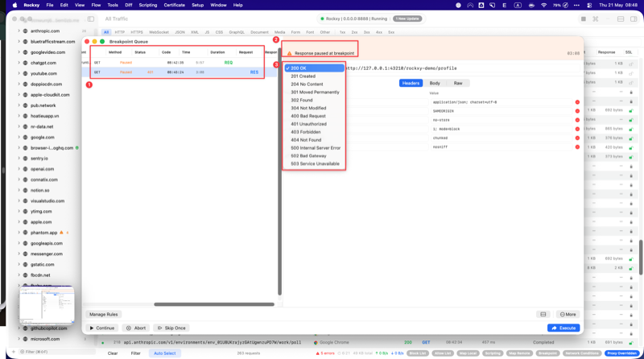Click the battery indicator in menu bar

pos(560,5)
